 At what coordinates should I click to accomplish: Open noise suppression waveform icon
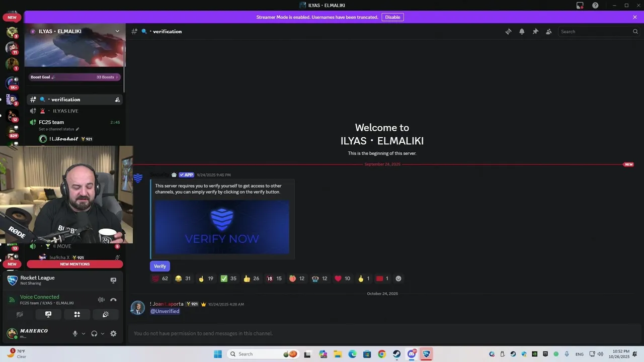101,300
